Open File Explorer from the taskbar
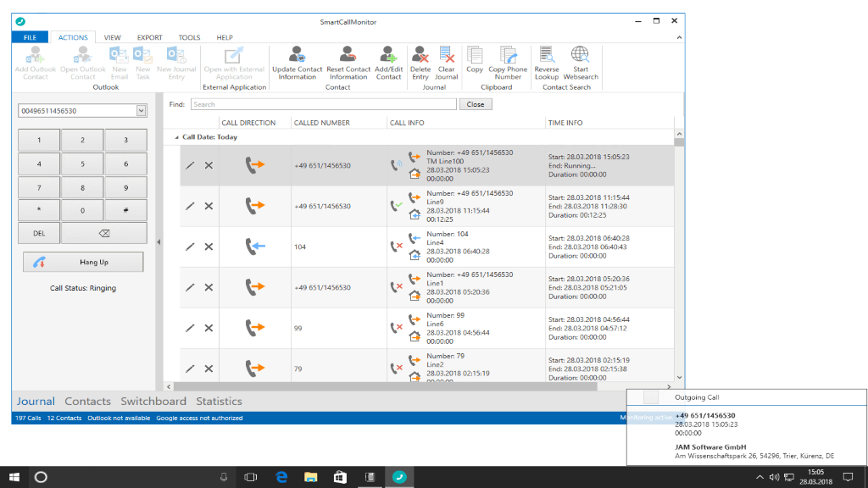 pyautogui.click(x=310, y=477)
